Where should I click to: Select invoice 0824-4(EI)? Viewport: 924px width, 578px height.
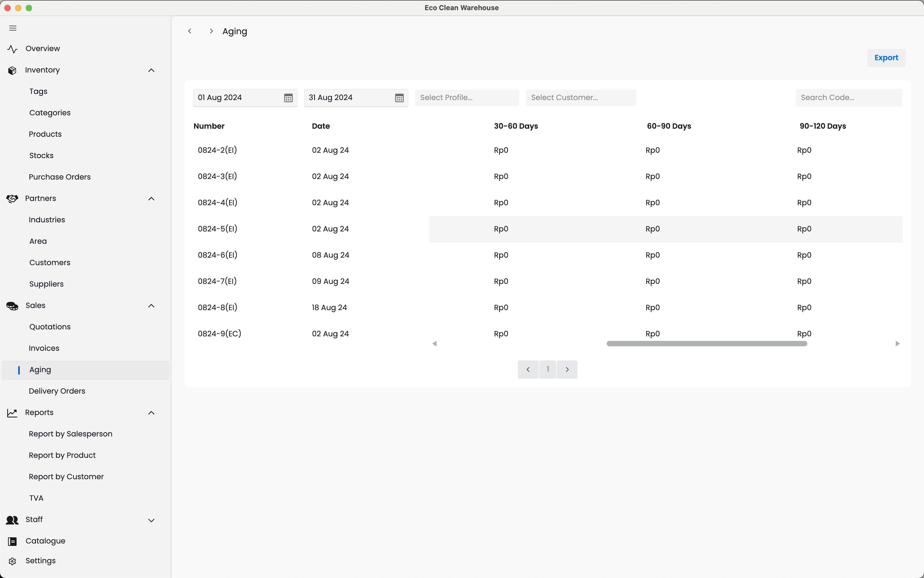point(218,203)
